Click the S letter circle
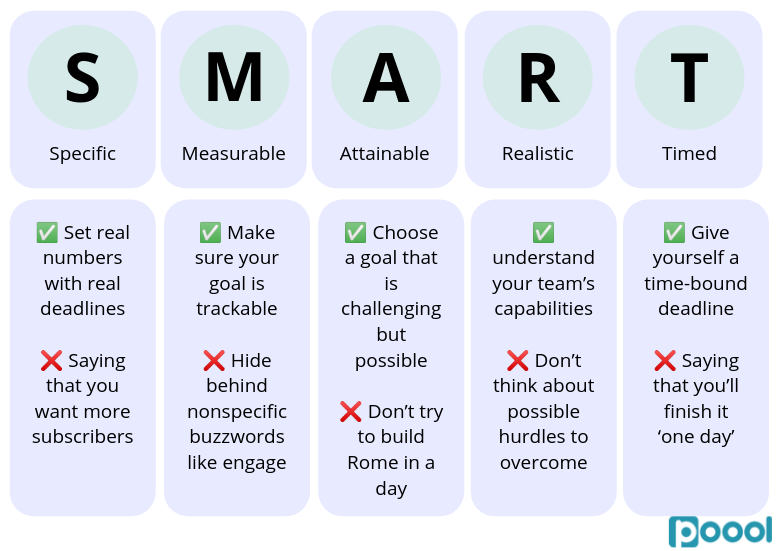This screenshot has width=780, height=551. 83,78
